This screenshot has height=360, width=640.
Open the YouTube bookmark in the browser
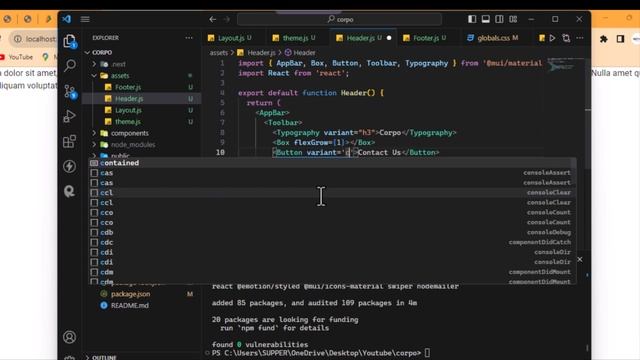tap(16, 57)
